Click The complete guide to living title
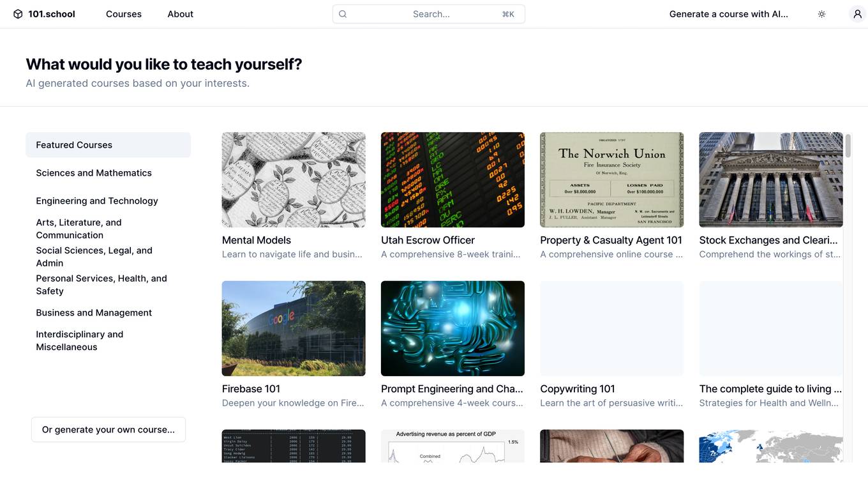868x488 pixels. [x=770, y=389]
